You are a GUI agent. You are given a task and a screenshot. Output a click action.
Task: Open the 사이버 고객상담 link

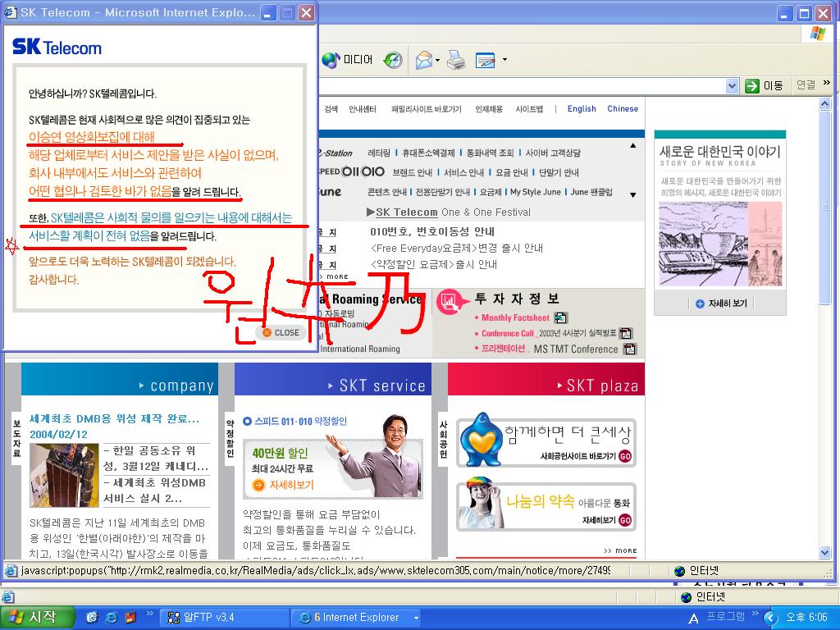coord(553,153)
